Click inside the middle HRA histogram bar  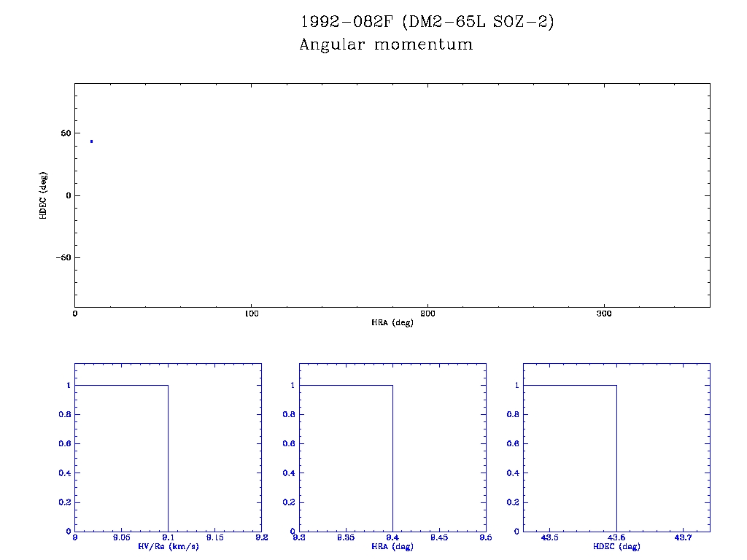tap(346, 458)
